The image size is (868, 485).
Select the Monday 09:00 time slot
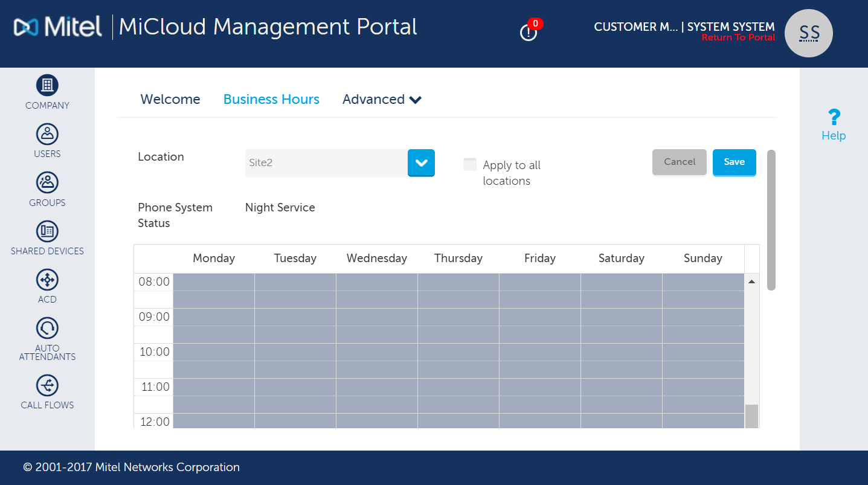[x=214, y=317]
